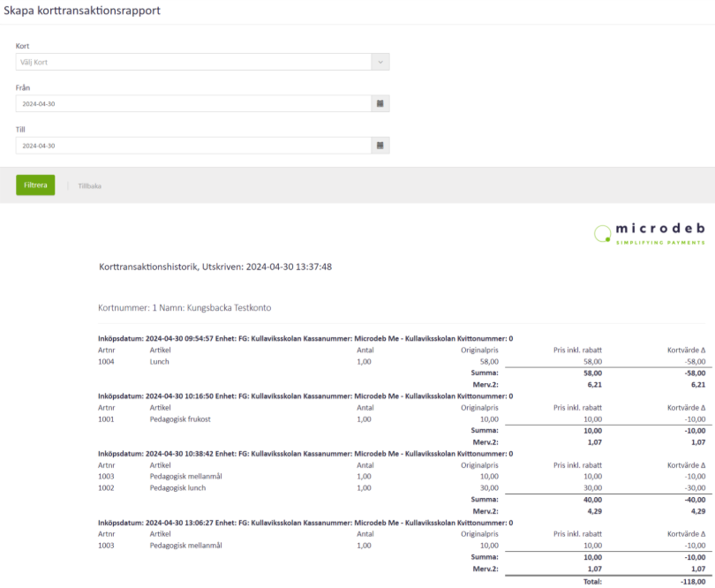The image size is (715, 588).
Task: Click the microdeb logo
Action: point(650,233)
